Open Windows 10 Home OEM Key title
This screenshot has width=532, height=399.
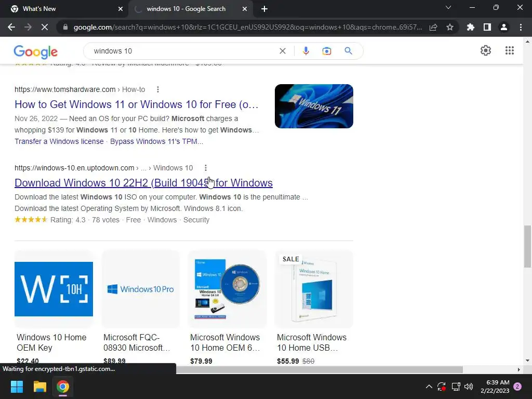point(51,342)
